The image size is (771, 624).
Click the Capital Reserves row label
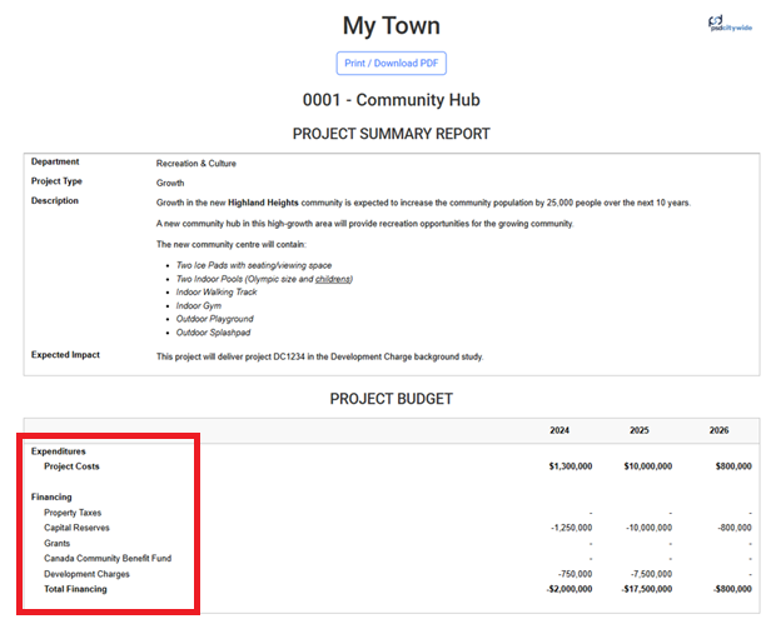[x=77, y=528]
